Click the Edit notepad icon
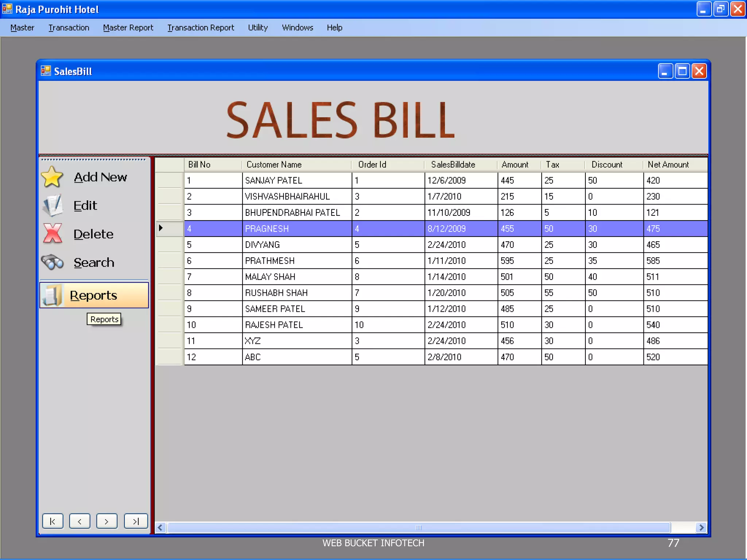Image resolution: width=747 pixels, height=560 pixels. (x=52, y=205)
